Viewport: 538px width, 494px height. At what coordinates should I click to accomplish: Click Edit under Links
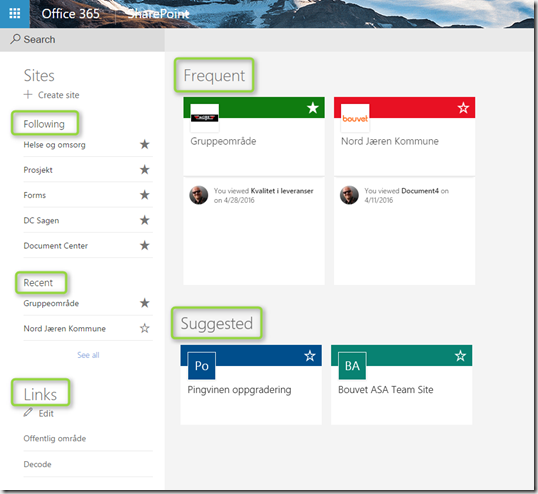(x=46, y=413)
